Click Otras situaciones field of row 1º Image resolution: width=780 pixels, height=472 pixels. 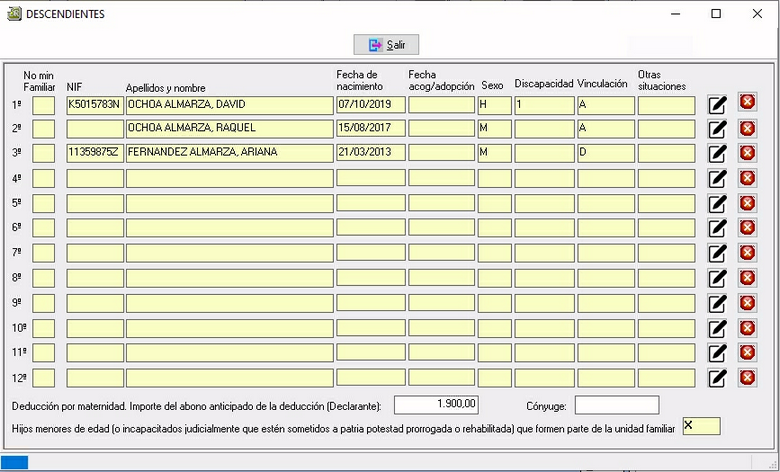point(666,105)
